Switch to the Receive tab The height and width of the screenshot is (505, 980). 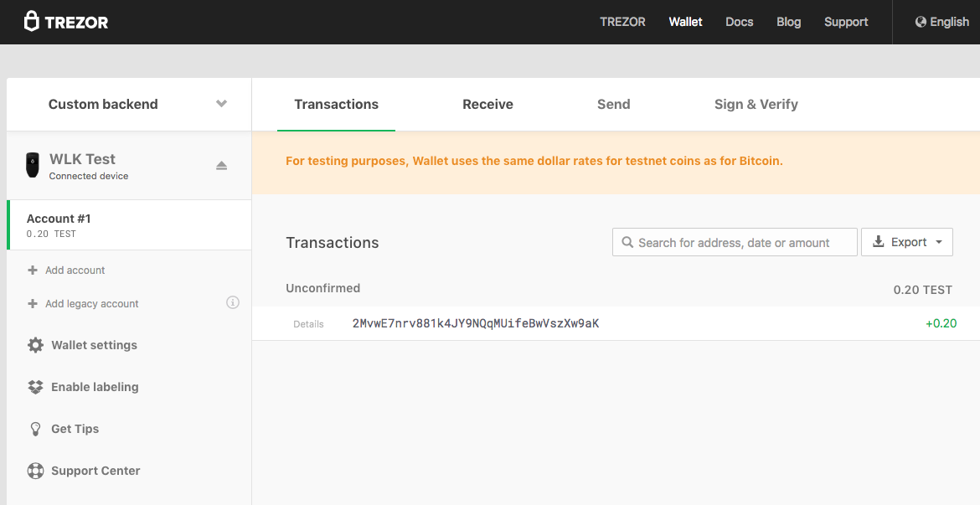pos(487,105)
